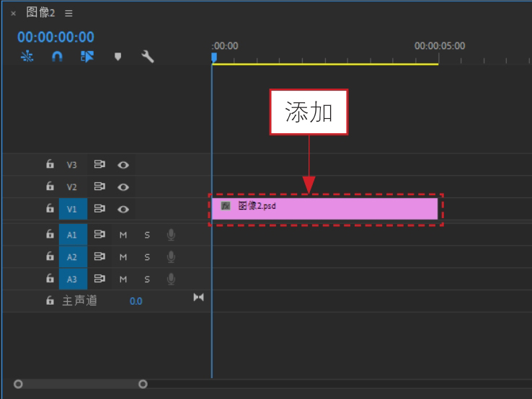Viewport: 532px width, 399px height.
Task: Click the 主声道 master track label
Action: click(x=80, y=301)
